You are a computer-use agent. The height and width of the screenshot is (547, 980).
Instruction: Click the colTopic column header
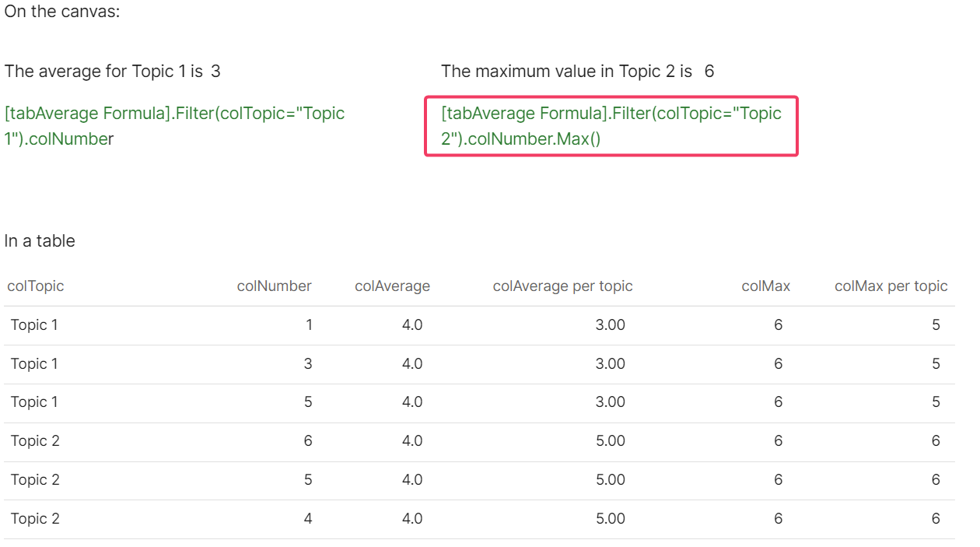36,286
